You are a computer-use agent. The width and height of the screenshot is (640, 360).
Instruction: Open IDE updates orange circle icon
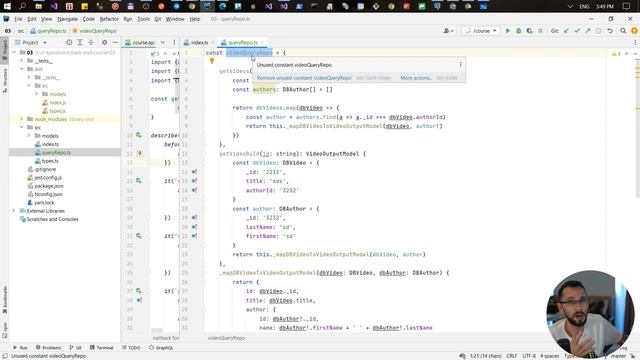[x=634, y=31]
